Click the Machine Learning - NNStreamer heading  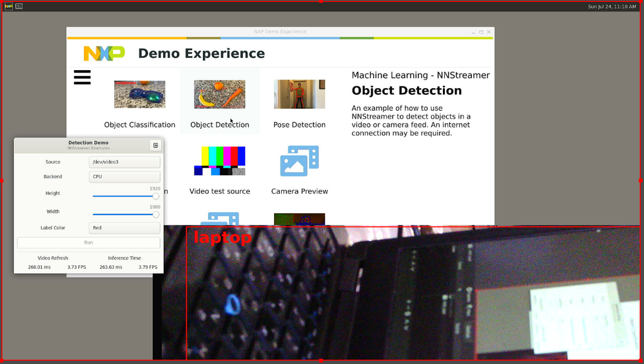[420, 75]
